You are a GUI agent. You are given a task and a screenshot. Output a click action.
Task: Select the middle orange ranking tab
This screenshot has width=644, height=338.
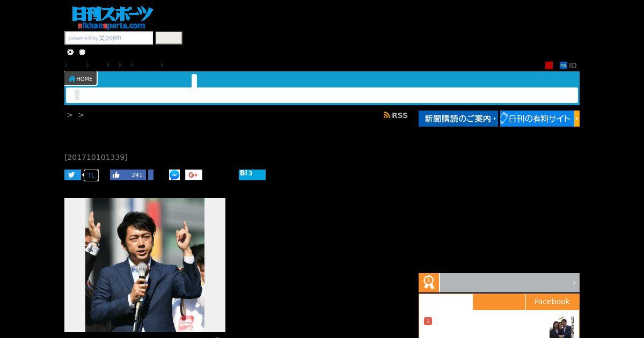click(x=499, y=302)
